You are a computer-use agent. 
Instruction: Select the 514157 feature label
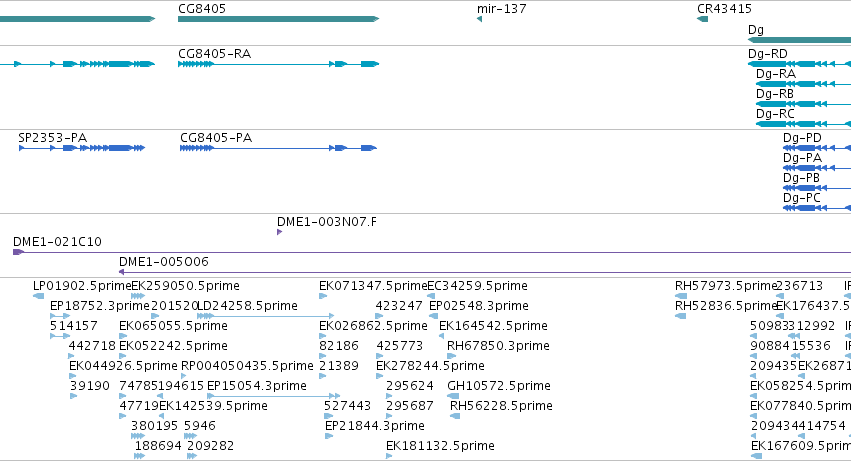click(73, 326)
